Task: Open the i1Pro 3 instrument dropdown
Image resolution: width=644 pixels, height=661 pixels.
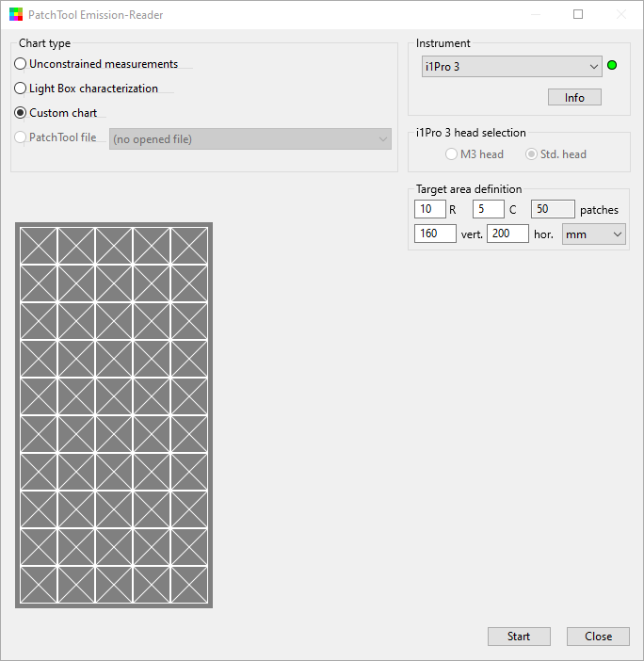Action: pos(511,67)
